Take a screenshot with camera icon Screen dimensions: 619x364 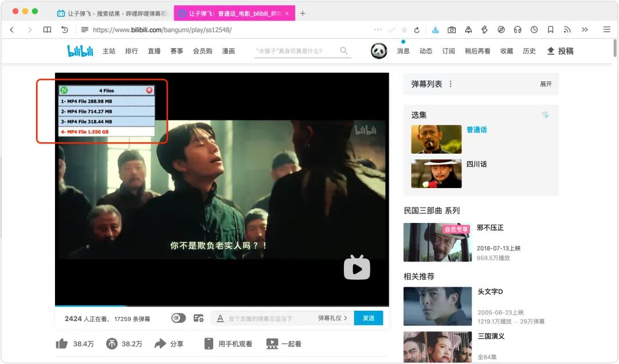coord(452,30)
